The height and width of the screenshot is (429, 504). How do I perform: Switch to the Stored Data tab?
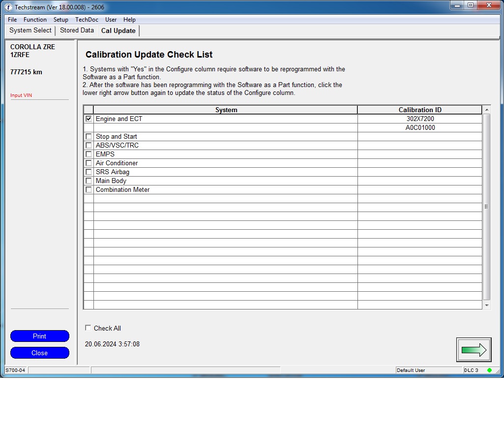coord(77,31)
